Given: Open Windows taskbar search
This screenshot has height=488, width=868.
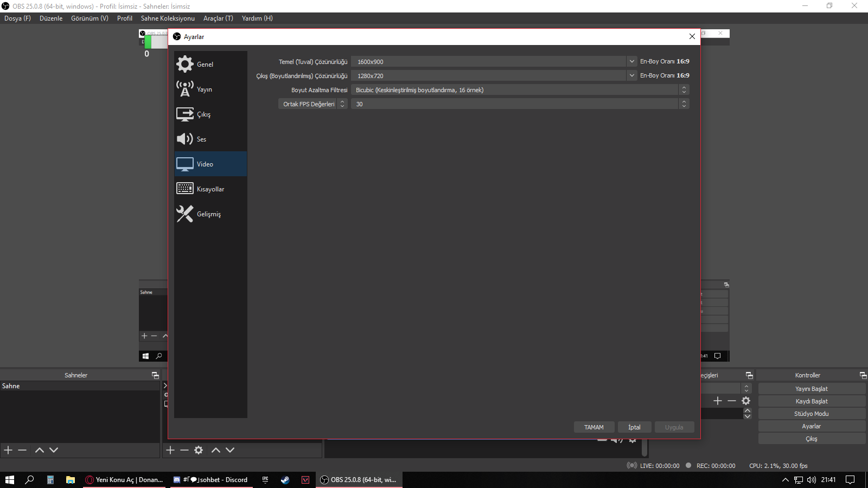Looking at the screenshot, I should (x=30, y=480).
